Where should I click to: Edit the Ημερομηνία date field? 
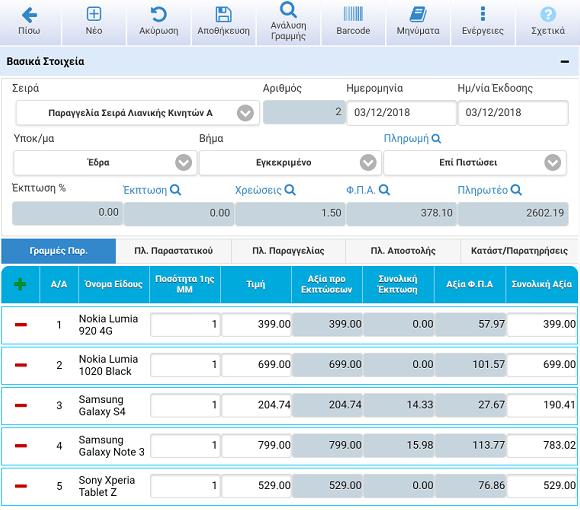tap(402, 112)
